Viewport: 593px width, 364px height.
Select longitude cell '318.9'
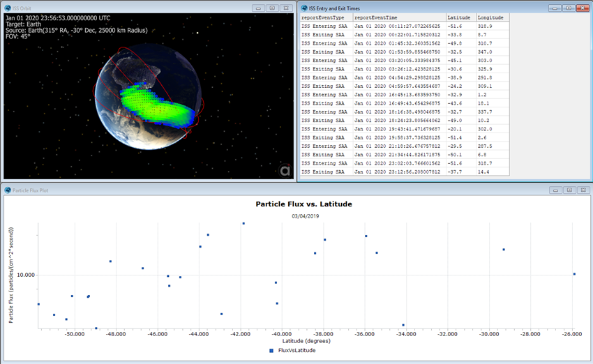[x=493, y=26]
